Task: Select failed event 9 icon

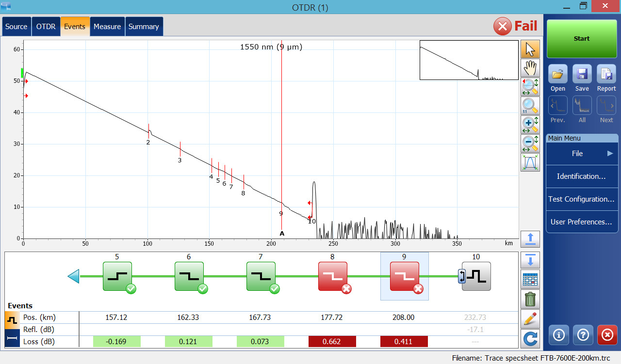Action: click(405, 276)
